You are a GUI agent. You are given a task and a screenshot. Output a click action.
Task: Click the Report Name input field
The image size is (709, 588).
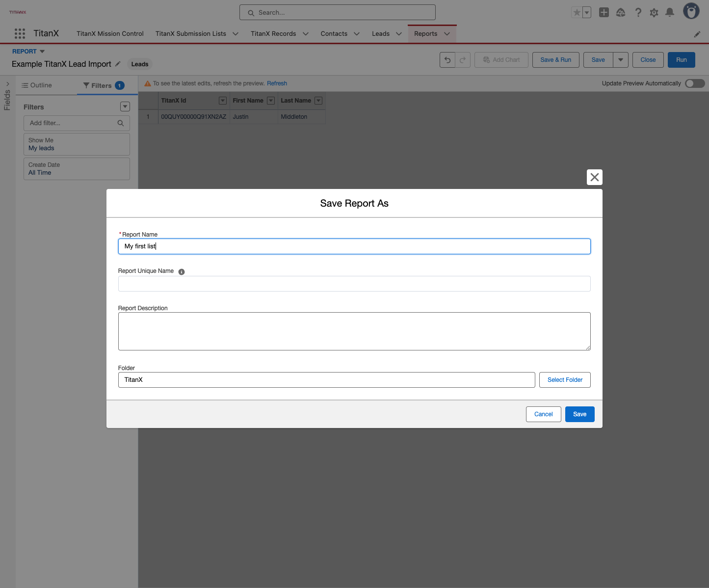point(354,246)
